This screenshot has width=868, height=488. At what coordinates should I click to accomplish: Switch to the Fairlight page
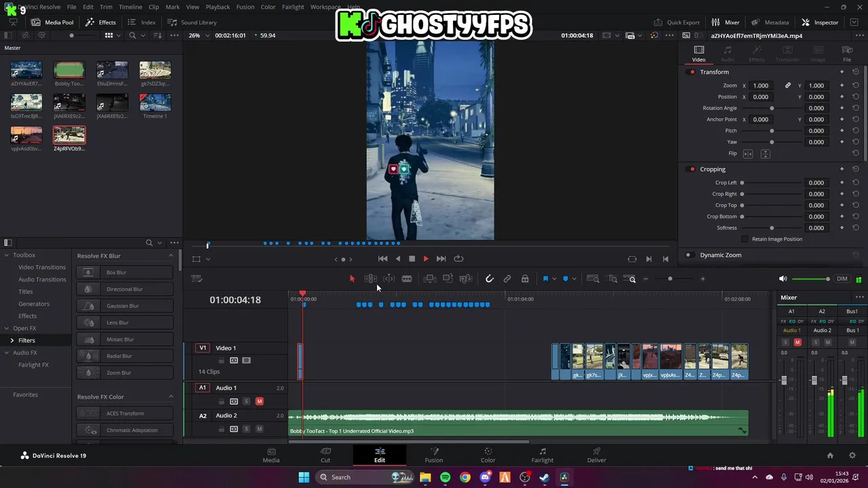point(542,455)
